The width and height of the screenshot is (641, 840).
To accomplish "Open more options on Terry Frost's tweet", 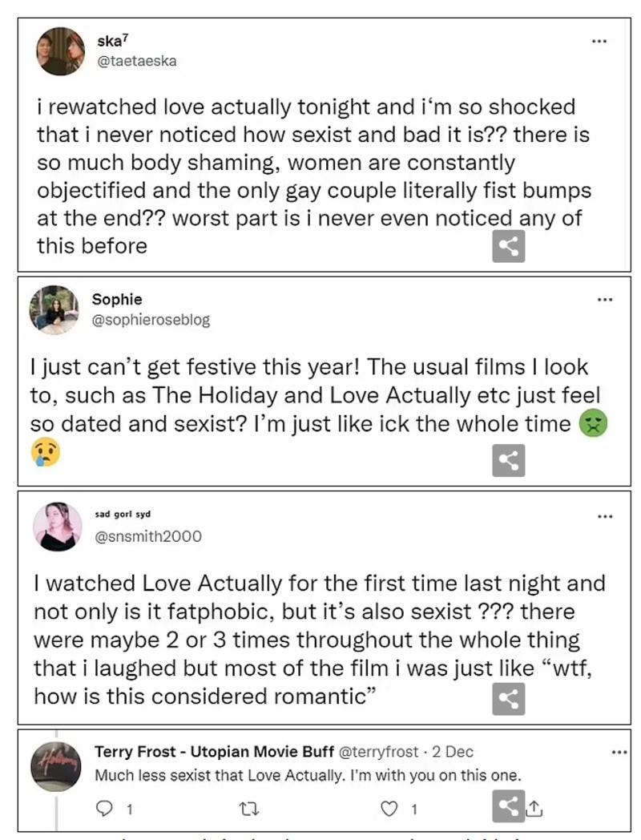I will click(x=619, y=753).
